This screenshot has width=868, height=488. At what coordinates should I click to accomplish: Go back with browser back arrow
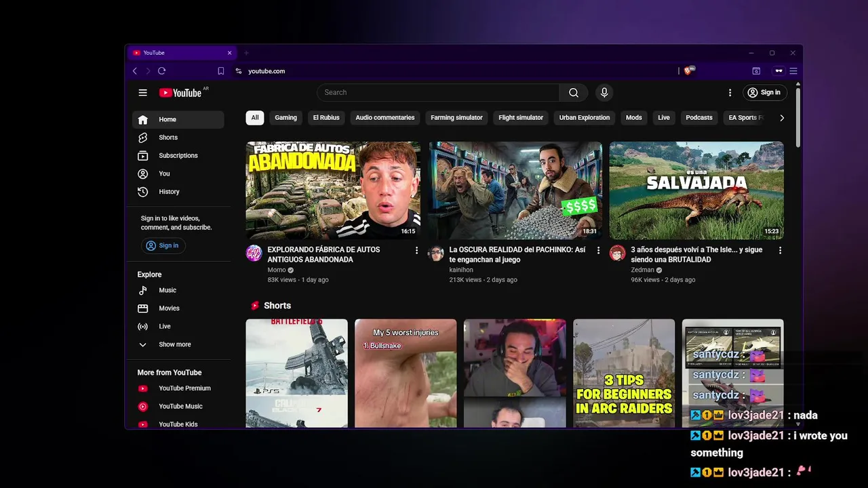click(x=135, y=71)
